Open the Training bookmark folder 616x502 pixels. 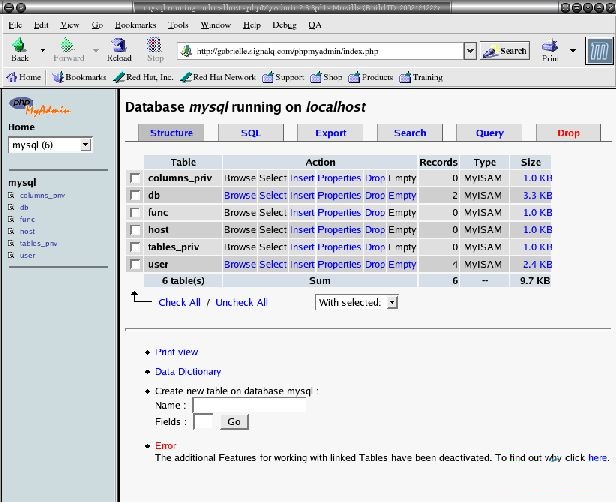point(421,77)
